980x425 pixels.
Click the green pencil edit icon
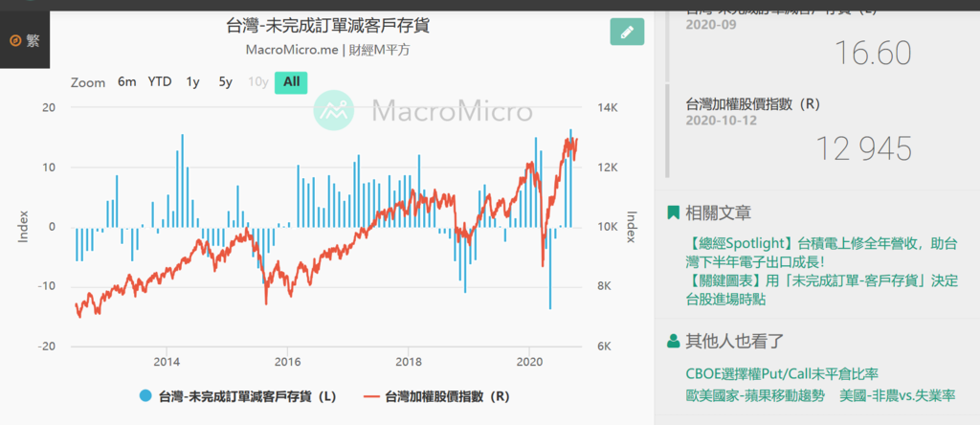click(627, 32)
